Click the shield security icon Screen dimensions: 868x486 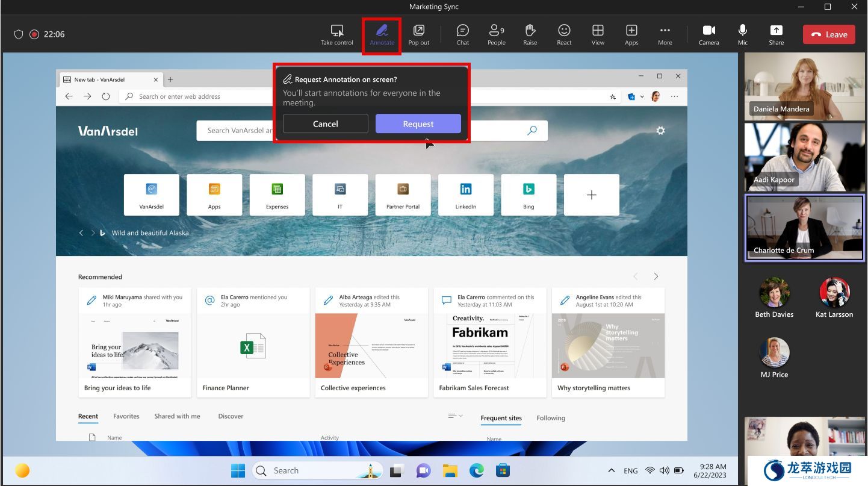coord(19,34)
